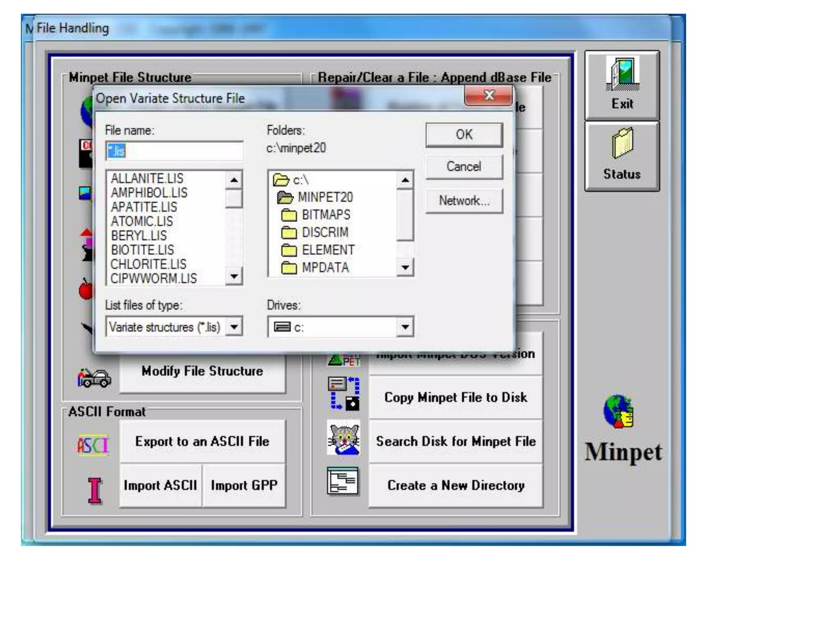Click the car icon beside Modify File Structure
This screenshot has height=630, width=840.
[x=94, y=377]
